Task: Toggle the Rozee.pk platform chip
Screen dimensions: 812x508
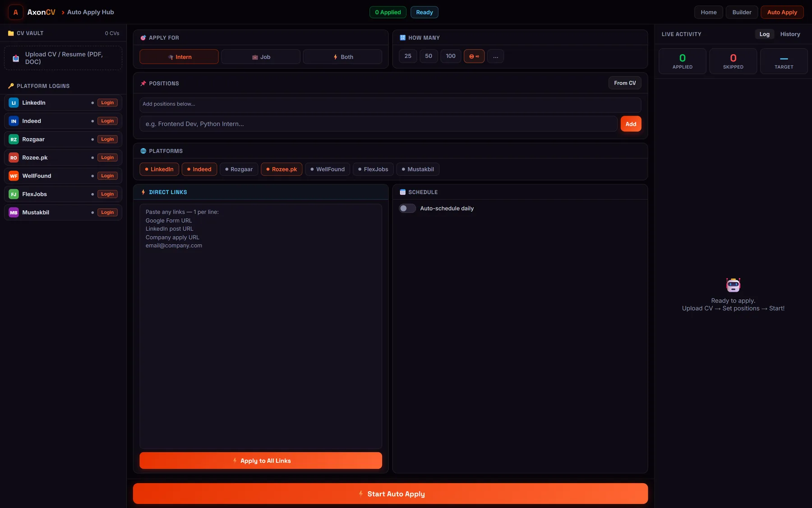Action: click(x=281, y=169)
